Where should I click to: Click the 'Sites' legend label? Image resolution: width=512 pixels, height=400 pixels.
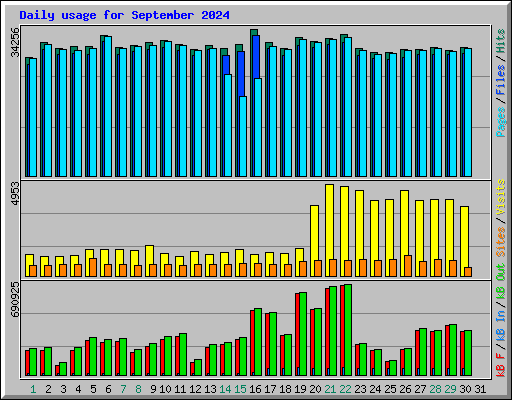pyautogui.click(x=501, y=242)
